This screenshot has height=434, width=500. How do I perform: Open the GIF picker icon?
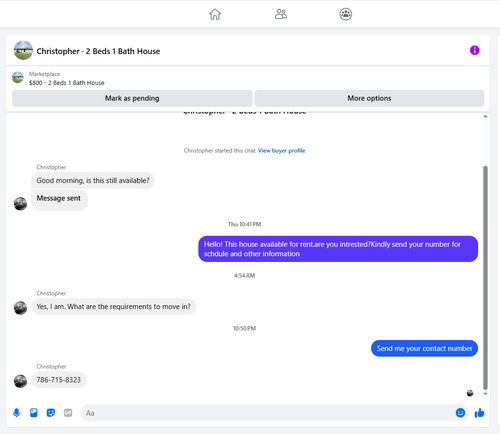pyautogui.click(x=68, y=413)
